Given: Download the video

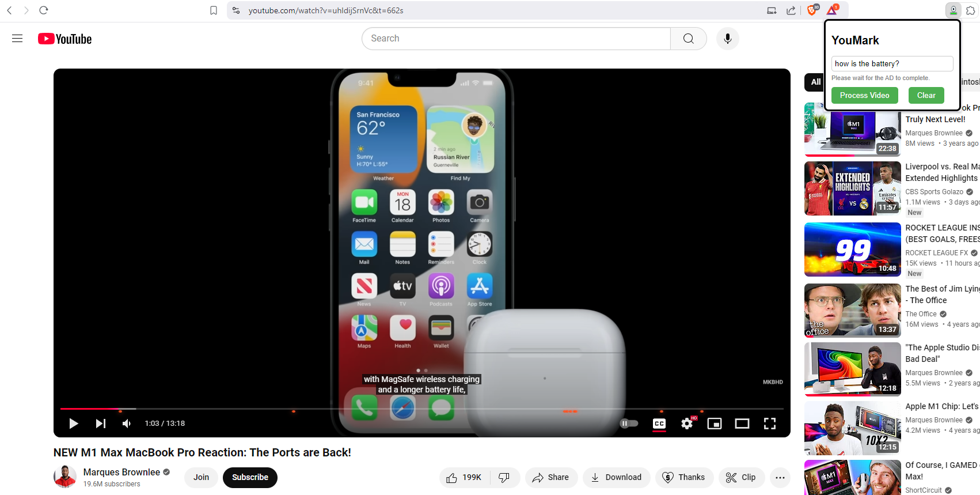Looking at the screenshot, I should (617, 478).
